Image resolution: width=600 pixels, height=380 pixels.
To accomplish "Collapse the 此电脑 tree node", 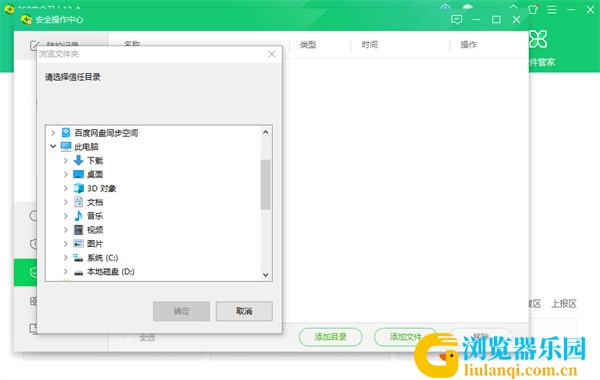I will 53,146.
